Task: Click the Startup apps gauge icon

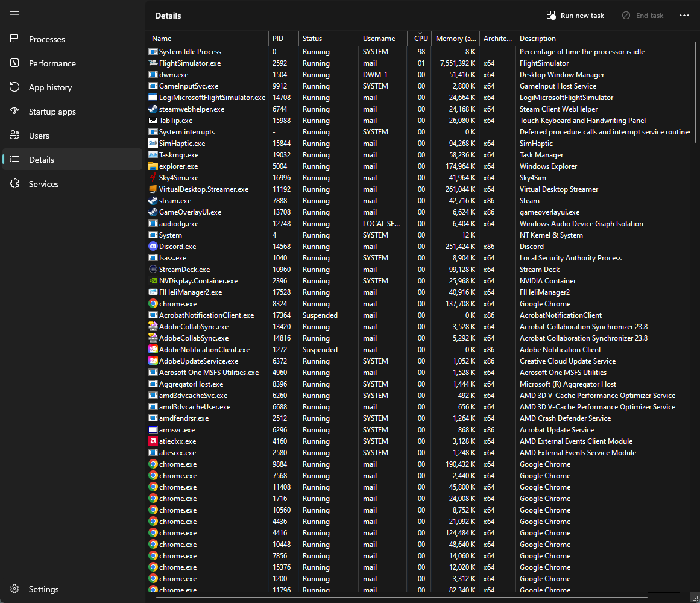Action: [14, 111]
